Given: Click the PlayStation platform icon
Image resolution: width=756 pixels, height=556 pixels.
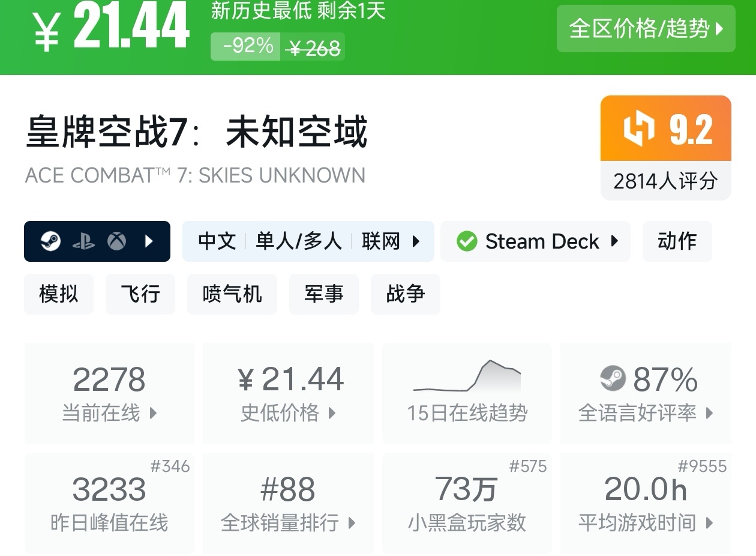Looking at the screenshot, I should point(83,241).
